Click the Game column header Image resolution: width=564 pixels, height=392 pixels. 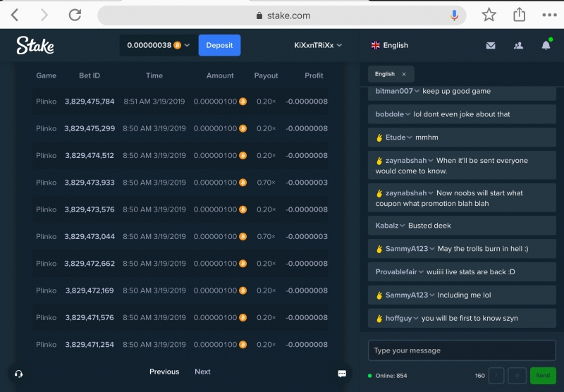[x=46, y=75]
